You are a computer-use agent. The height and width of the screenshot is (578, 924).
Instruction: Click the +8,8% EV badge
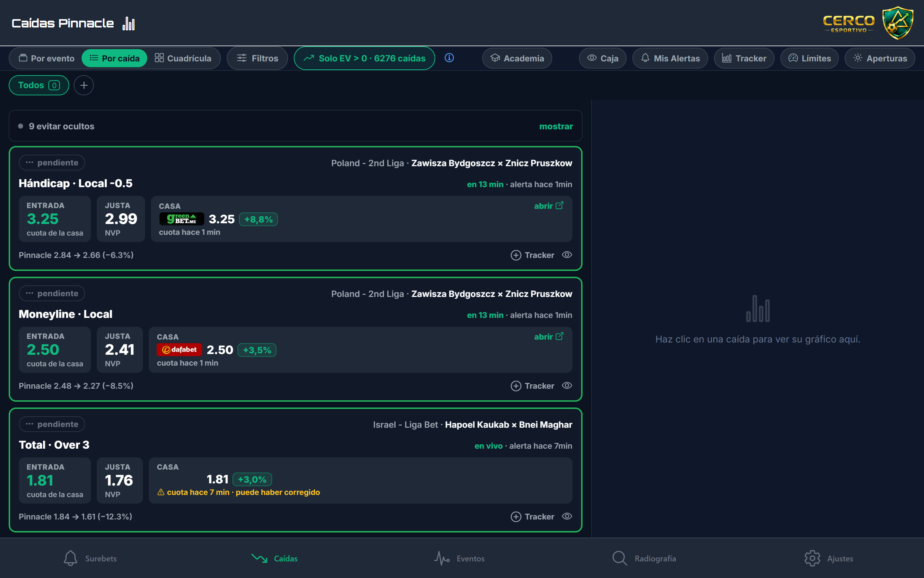258,219
